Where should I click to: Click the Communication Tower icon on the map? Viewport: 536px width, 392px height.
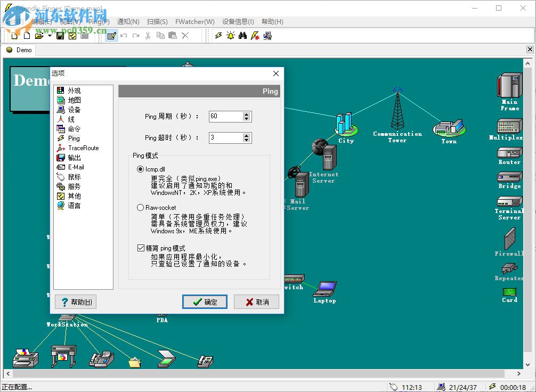pos(397,109)
